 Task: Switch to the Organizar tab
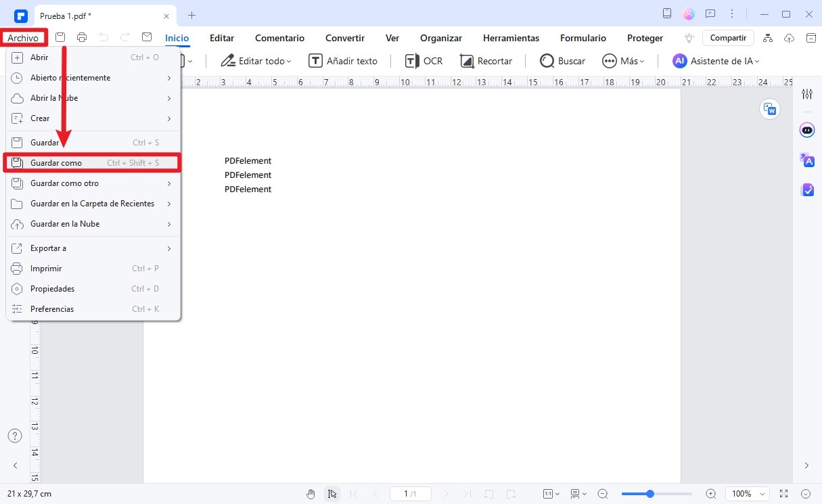441,38
